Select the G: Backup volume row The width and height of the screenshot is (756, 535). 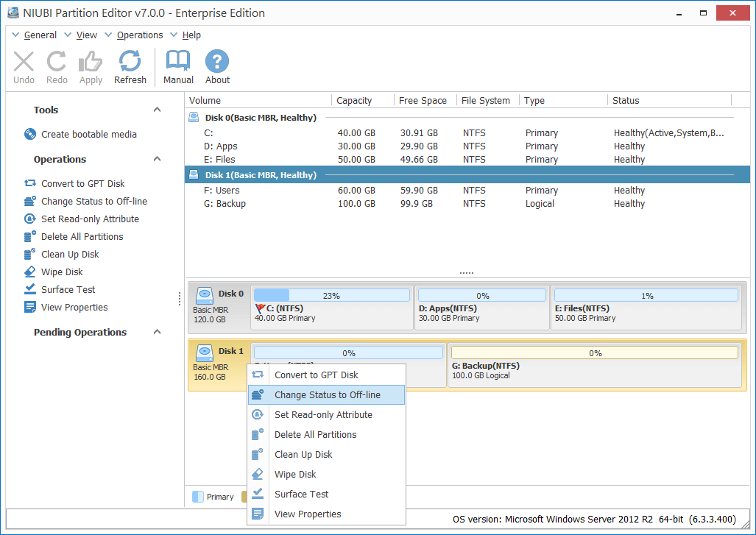pyautogui.click(x=467, y=203)
